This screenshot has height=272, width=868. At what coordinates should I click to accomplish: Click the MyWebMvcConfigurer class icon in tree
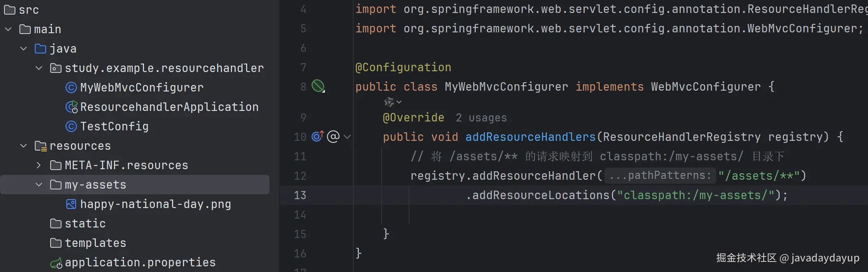71,87
